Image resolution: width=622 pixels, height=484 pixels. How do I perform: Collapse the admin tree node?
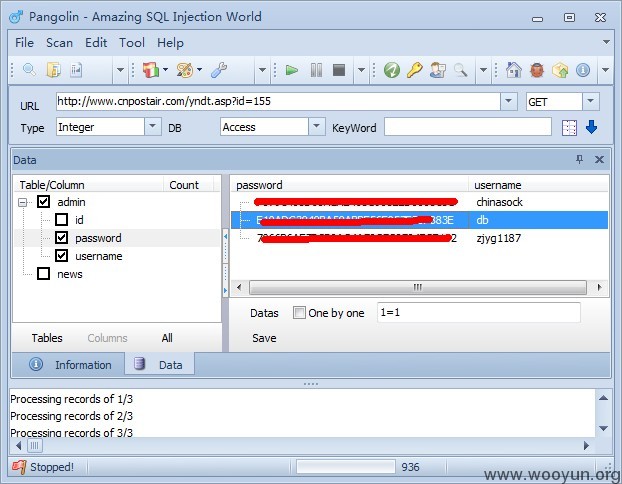[x=23, y=202]
